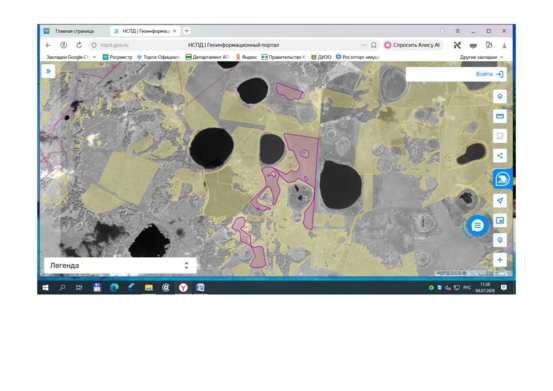The height and width of the screenshot is (391, 553).
Task: Reload the page
Action: coord(79,45)
